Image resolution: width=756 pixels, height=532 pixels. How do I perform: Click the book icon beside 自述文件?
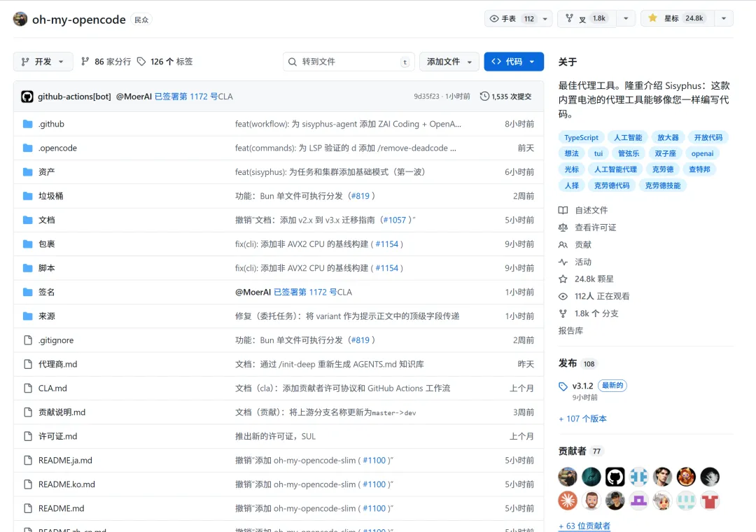pos(563,210)
